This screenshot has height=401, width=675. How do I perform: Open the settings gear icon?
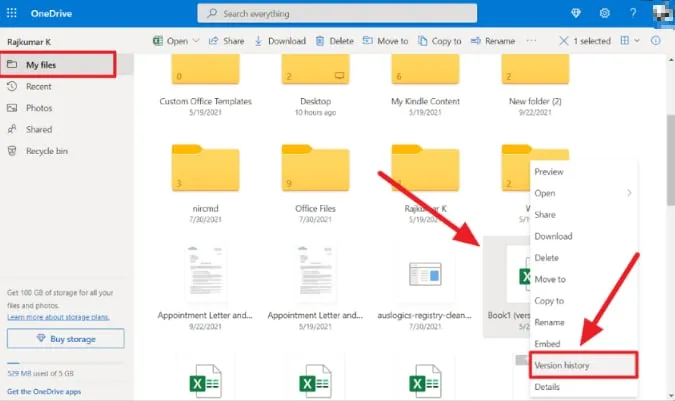[x=604, y=13]
